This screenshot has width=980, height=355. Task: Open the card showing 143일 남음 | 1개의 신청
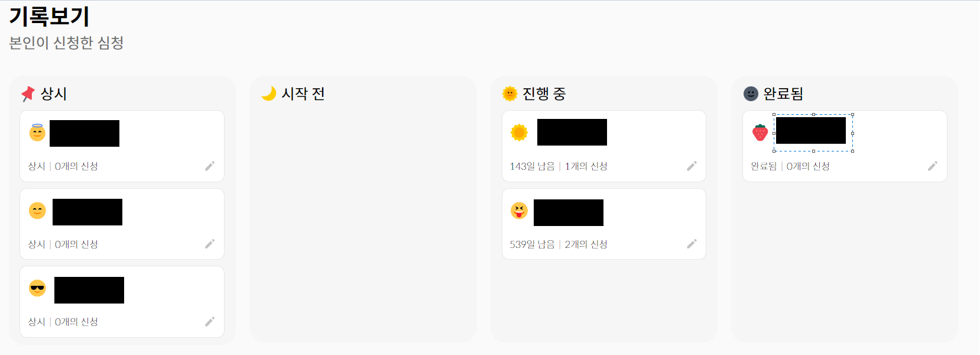(x=604, y=146)
